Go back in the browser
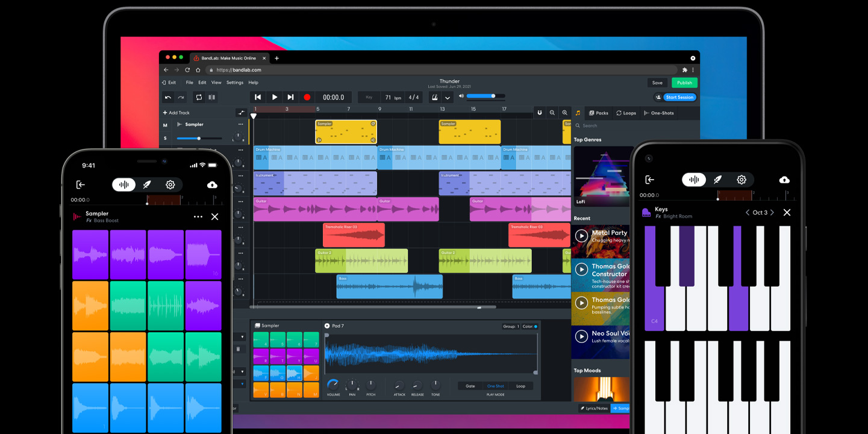The height and width of the screenshot is (434, 868). coord(166,70)
